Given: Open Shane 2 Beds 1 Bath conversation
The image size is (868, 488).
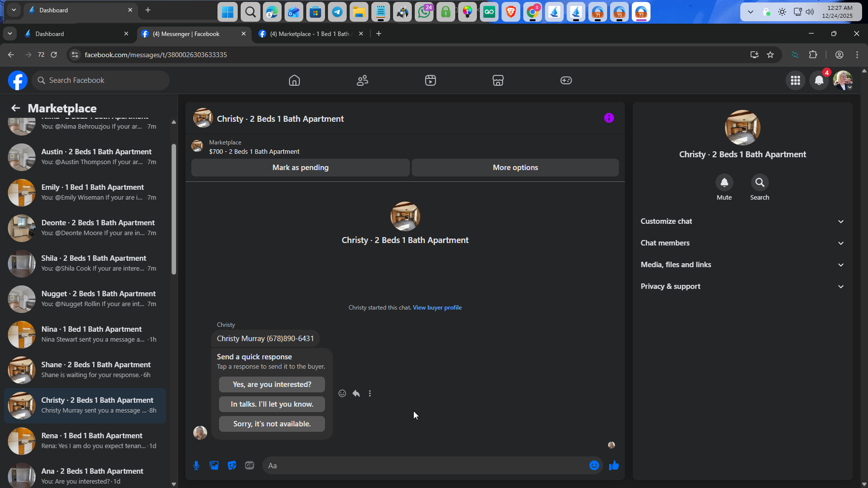Looking at the screenshot, I should click(85, 370).
